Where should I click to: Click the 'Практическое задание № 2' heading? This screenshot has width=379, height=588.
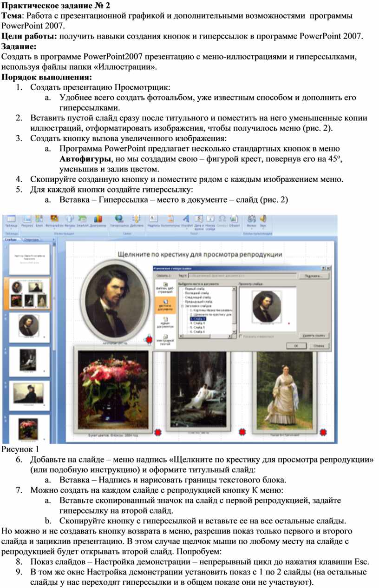(x=56, y=6)
